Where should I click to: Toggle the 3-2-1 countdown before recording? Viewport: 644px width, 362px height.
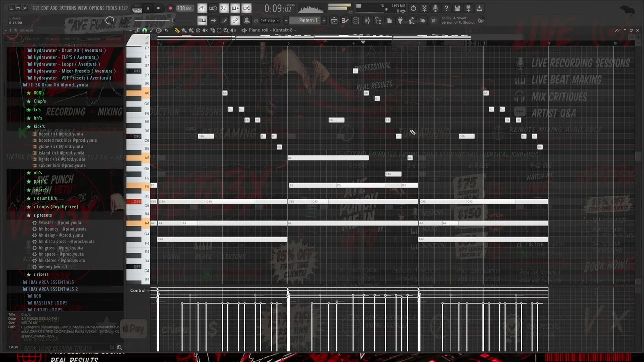[224, 8]
